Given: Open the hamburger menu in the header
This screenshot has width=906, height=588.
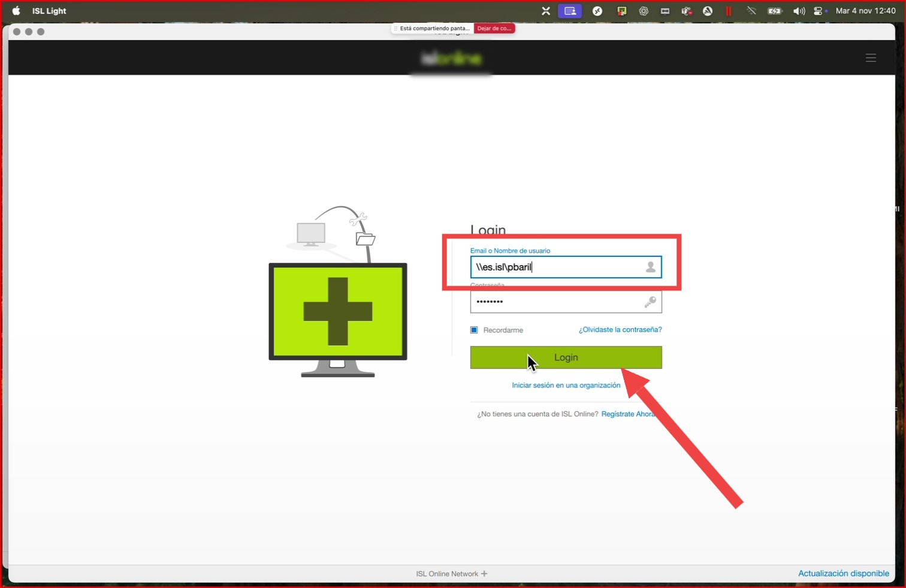Looking at the screenshot, I should click(871, 58).
